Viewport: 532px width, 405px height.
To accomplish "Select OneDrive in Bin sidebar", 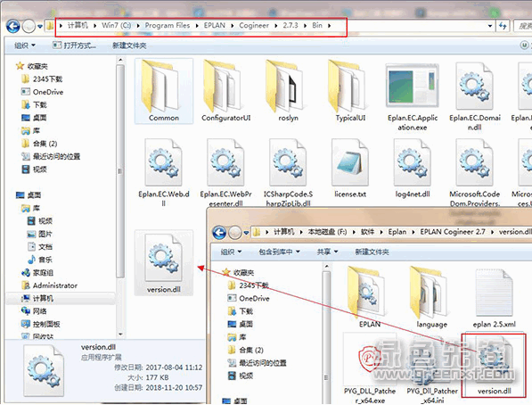I will (42, 92).
